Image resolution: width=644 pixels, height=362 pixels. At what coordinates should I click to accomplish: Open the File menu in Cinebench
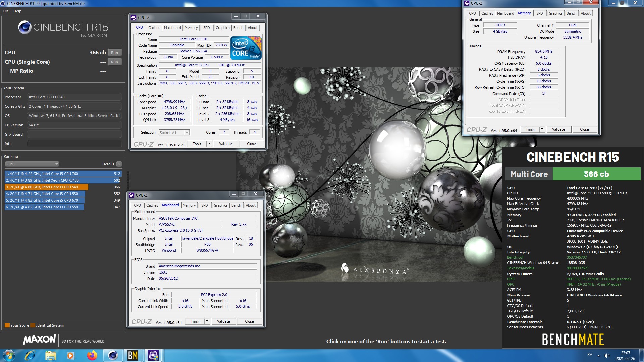click(6, 11)
